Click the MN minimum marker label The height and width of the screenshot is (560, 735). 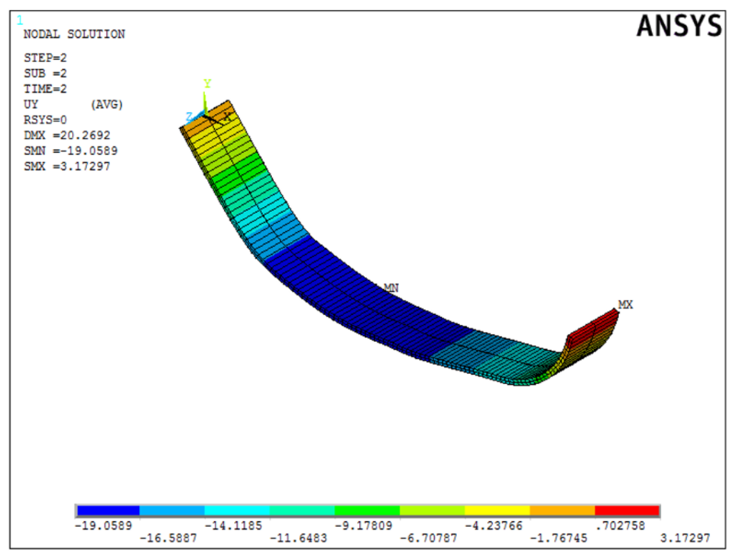pyautogui.click(x=391, y=288)
